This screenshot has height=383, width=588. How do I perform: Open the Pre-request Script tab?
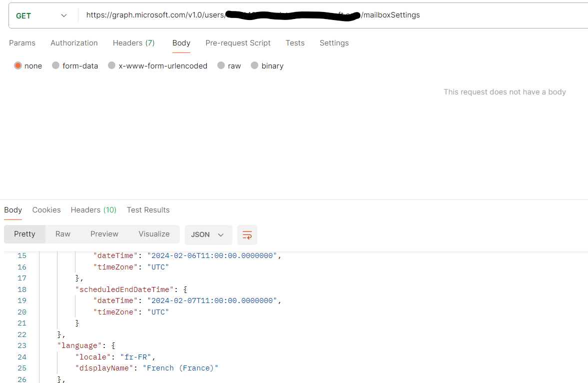pos(238,43)
